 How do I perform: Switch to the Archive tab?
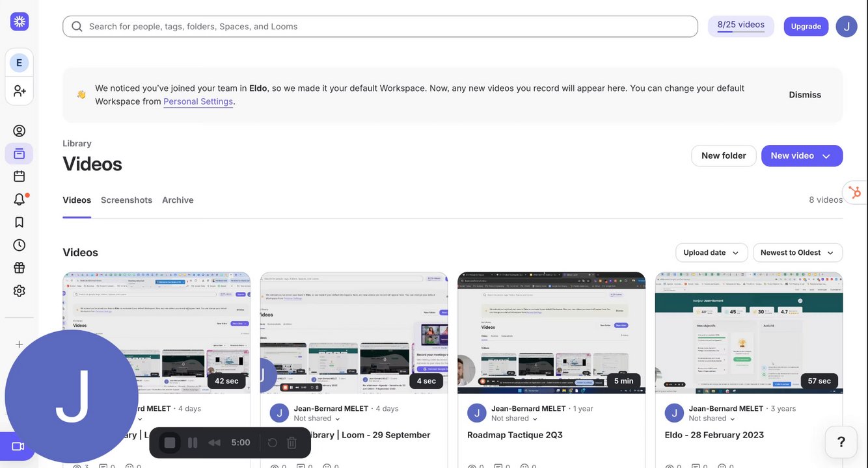[x=178, y=200]
